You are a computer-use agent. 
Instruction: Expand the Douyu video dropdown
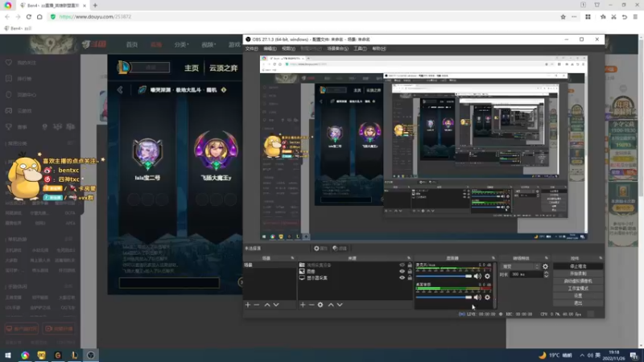(x=208, y=44)
